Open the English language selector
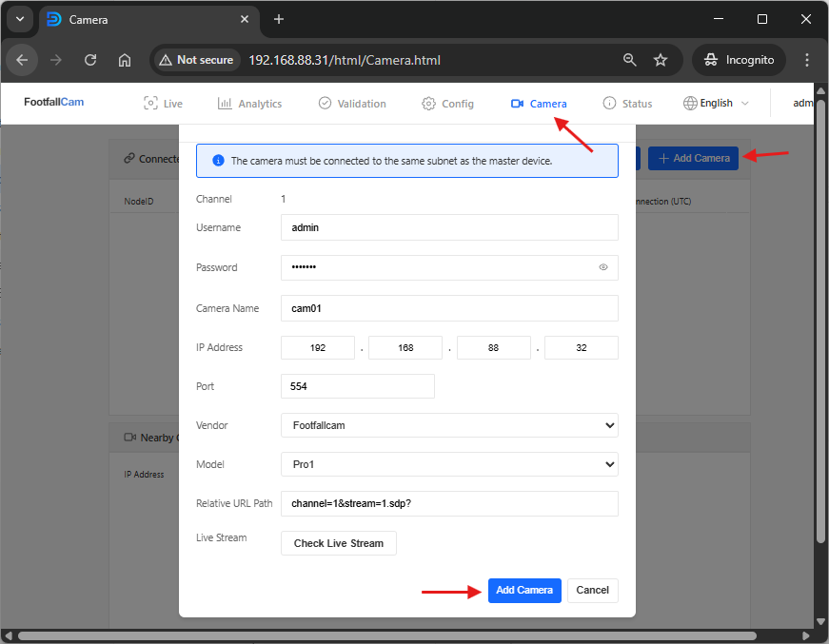829x644 pixels. coord(716,103)
